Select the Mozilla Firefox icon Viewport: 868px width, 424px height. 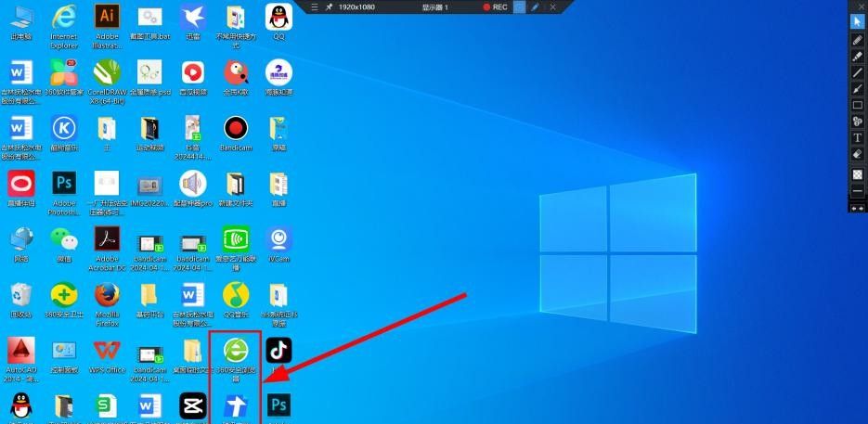coord(108,303)
